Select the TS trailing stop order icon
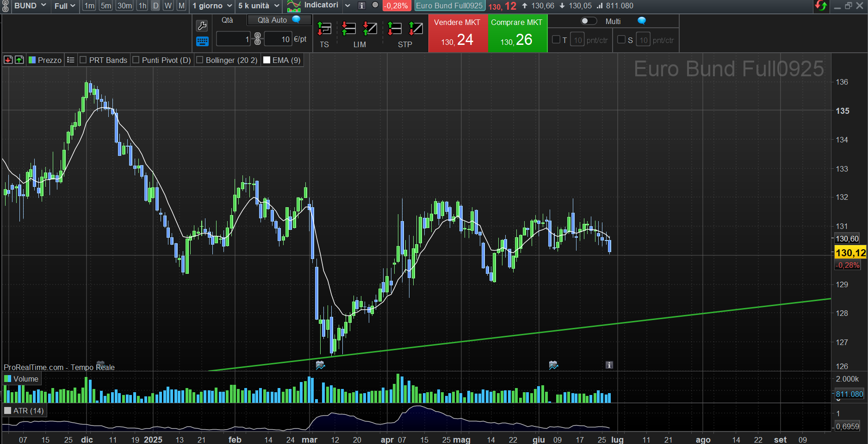Image resolution: width=868 pixels, height=444 pixels. point(324,29)
